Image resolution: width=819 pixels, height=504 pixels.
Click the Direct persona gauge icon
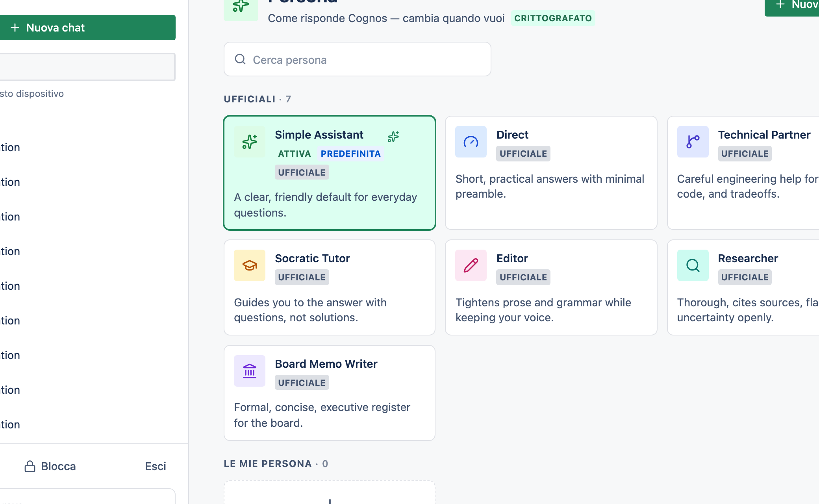[x=471, y=142]
